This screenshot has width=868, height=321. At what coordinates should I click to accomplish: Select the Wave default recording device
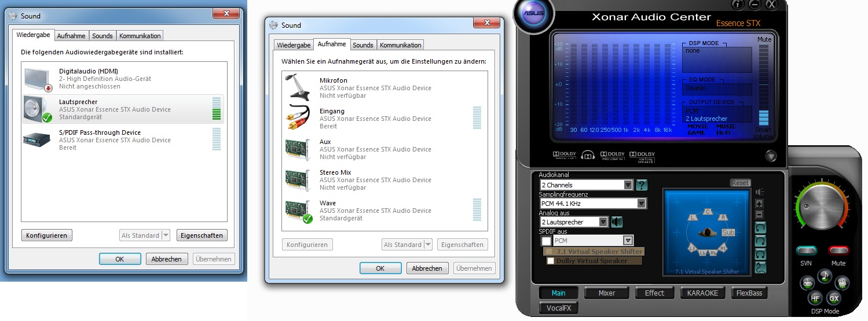pyautogui.click(x=385, y=210)
